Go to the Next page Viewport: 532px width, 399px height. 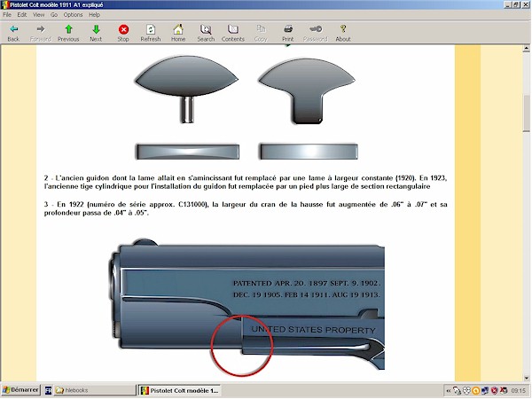click(x=96, y=33)
